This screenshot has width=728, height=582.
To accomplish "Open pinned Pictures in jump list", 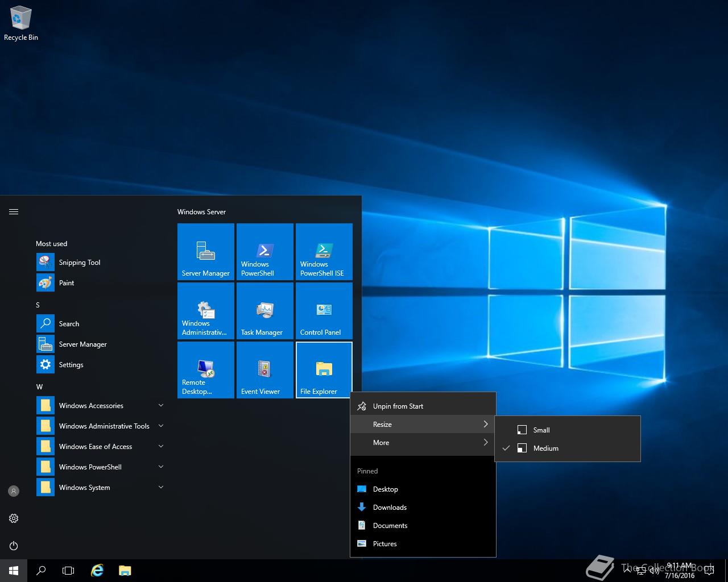I will 423,544.
